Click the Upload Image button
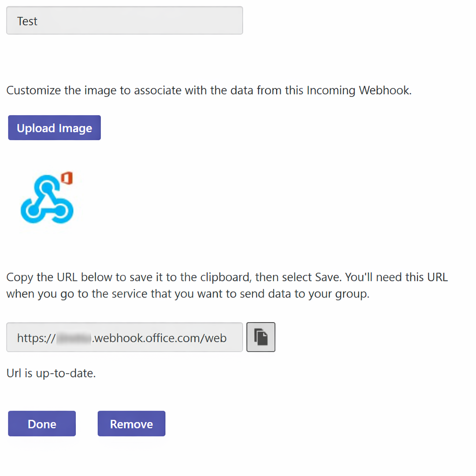The image size is (476, 476). (54, 127)
